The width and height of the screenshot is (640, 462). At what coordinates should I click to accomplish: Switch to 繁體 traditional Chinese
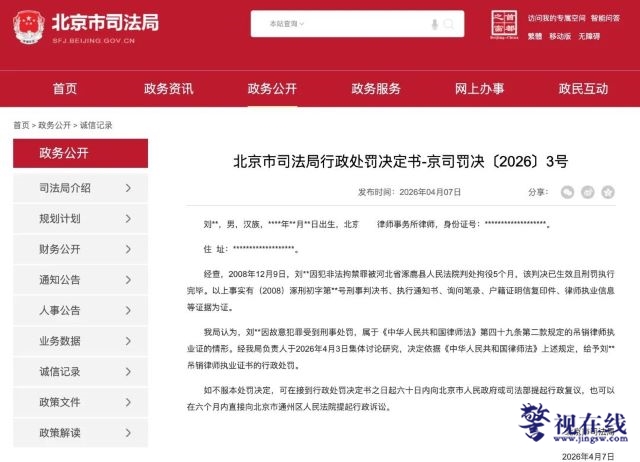pos(535,36)
